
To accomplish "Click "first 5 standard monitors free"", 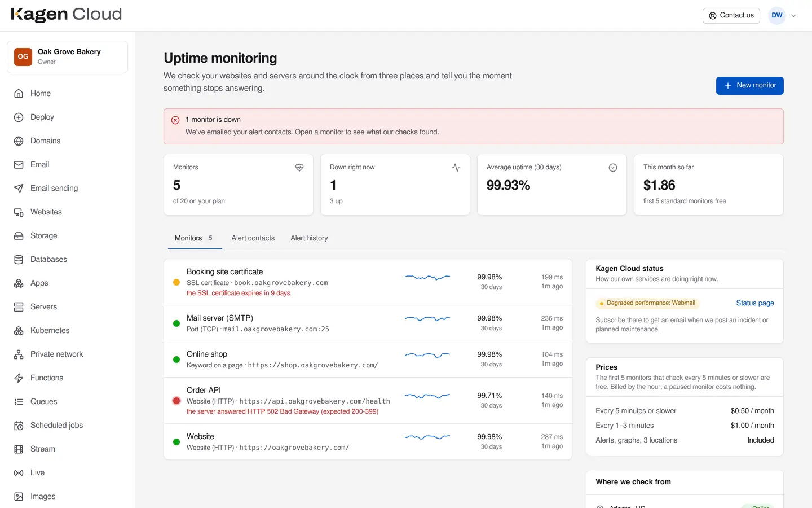I will [x=685, y=202].
